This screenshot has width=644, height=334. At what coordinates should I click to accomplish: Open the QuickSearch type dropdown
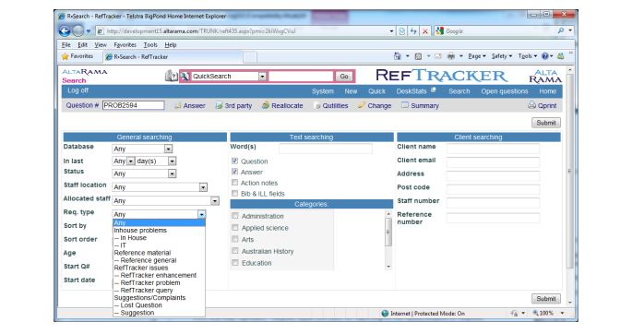tap(262, 77)
